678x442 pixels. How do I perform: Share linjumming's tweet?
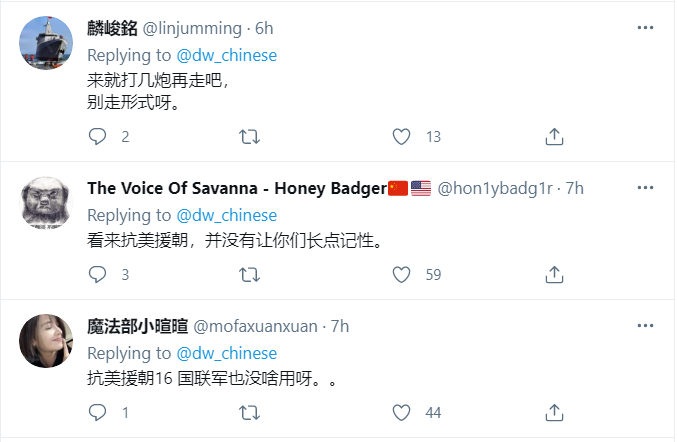554,136
